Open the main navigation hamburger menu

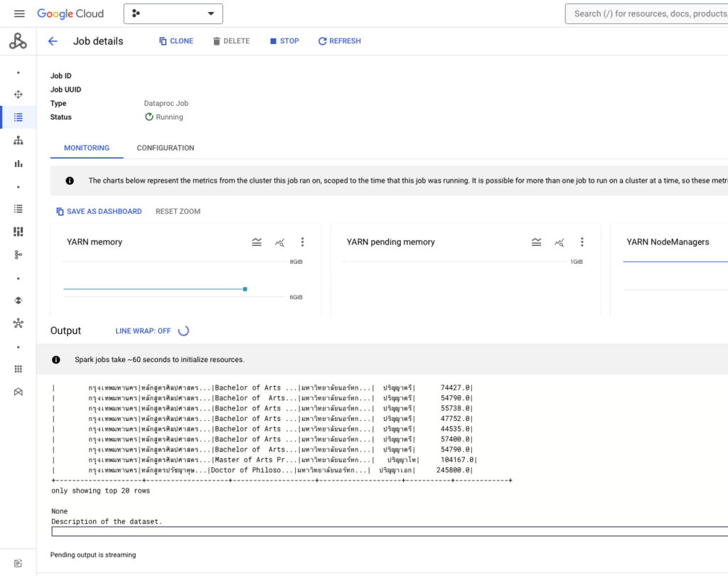[x=19, y=14]
